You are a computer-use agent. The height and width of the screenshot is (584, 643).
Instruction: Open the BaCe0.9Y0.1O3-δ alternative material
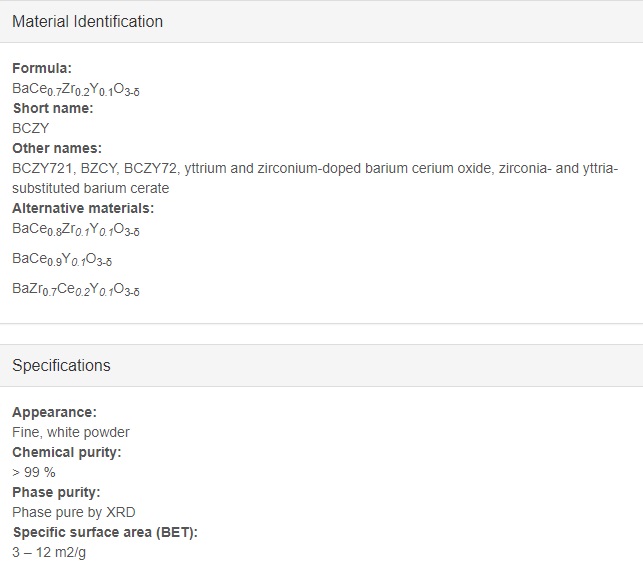click(62, 260)
